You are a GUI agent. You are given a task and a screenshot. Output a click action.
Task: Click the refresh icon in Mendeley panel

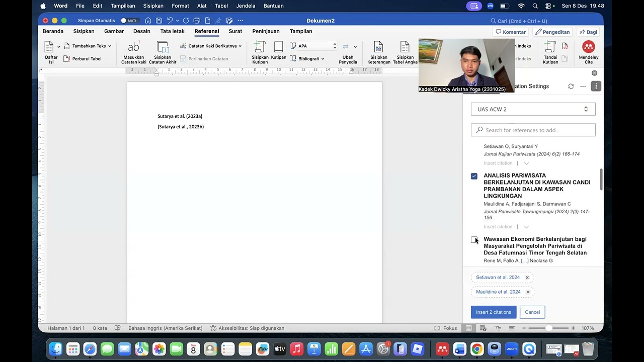(x=571, y=86)
